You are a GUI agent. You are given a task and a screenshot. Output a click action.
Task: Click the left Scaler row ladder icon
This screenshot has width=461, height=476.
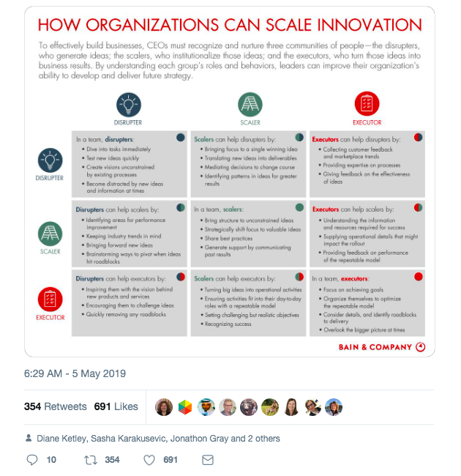(50, 234)
